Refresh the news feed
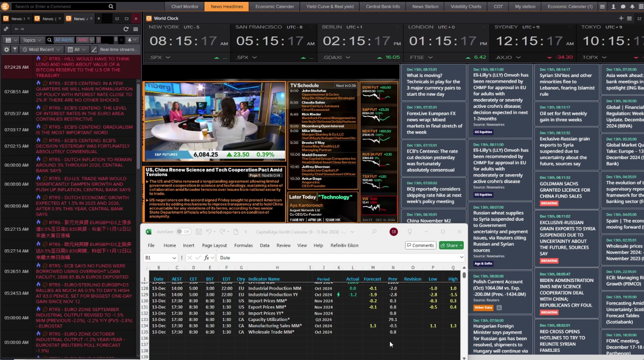Image resolution: width=644 pixels, height=360 pixels. 126,29
